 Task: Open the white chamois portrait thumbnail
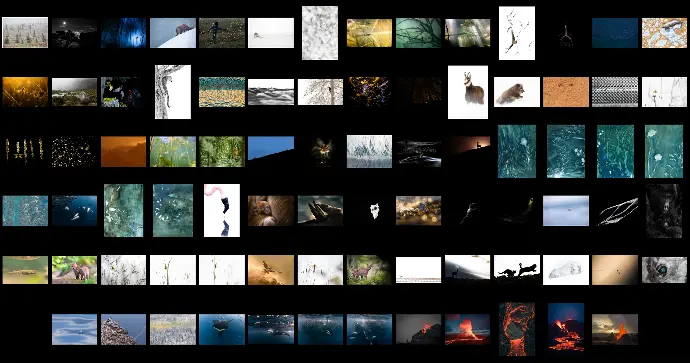tap(468, 92)
